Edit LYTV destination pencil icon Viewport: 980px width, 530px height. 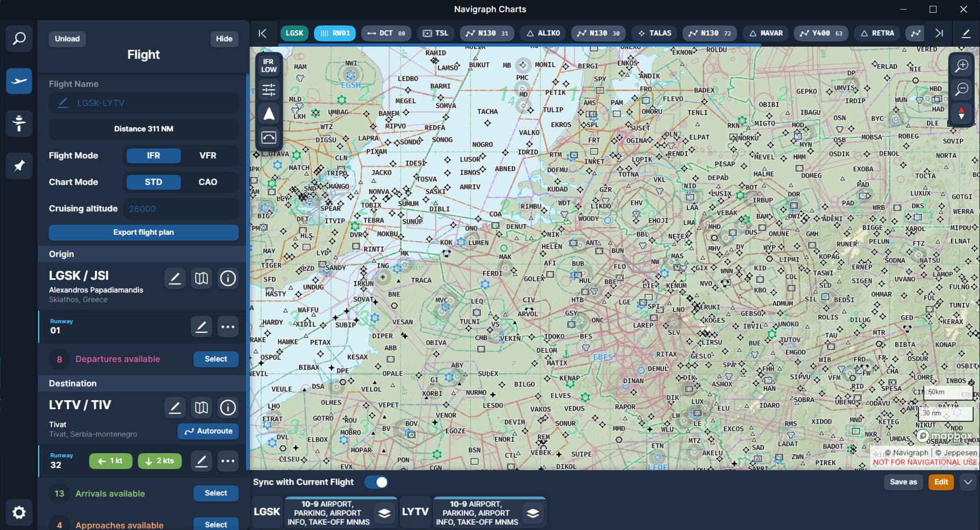(x=174, y=408)
